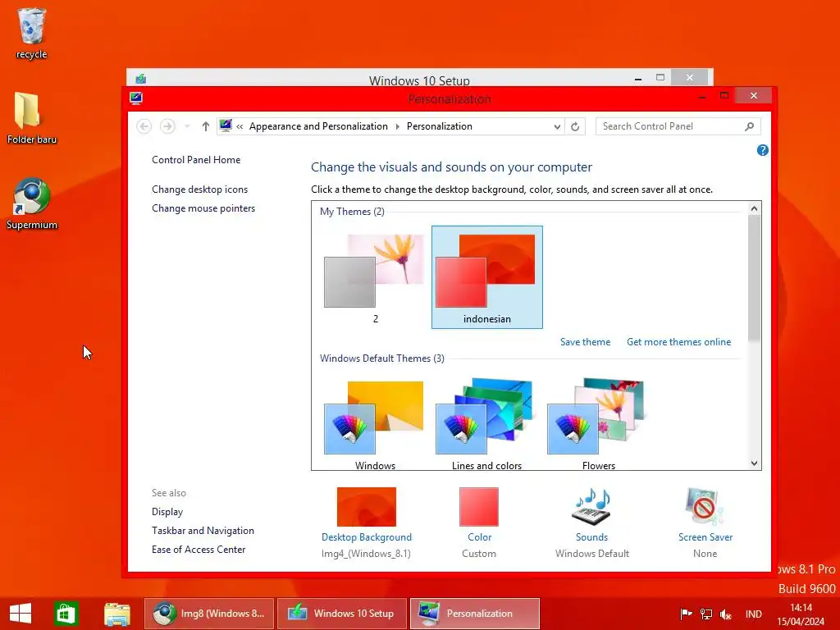Screen dimensions: 840x630
Task: Click the muted volume tray icon
Action: coord(726,614)
